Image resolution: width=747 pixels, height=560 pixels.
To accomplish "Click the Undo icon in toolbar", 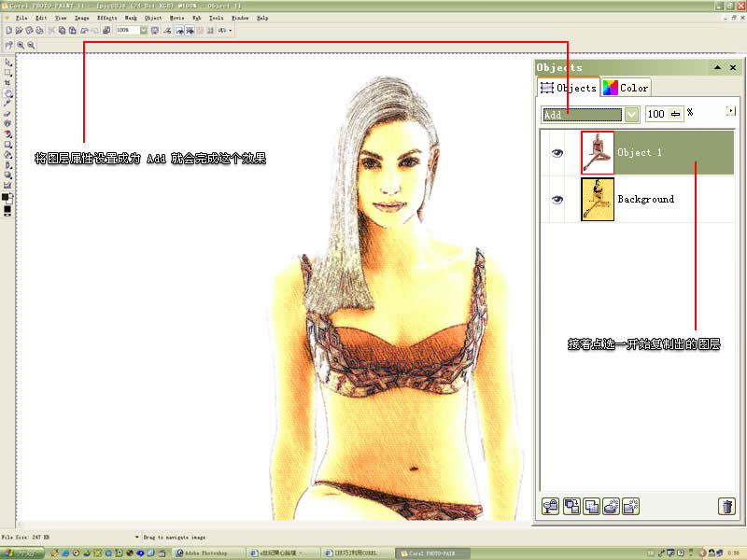I will point(84,31).
